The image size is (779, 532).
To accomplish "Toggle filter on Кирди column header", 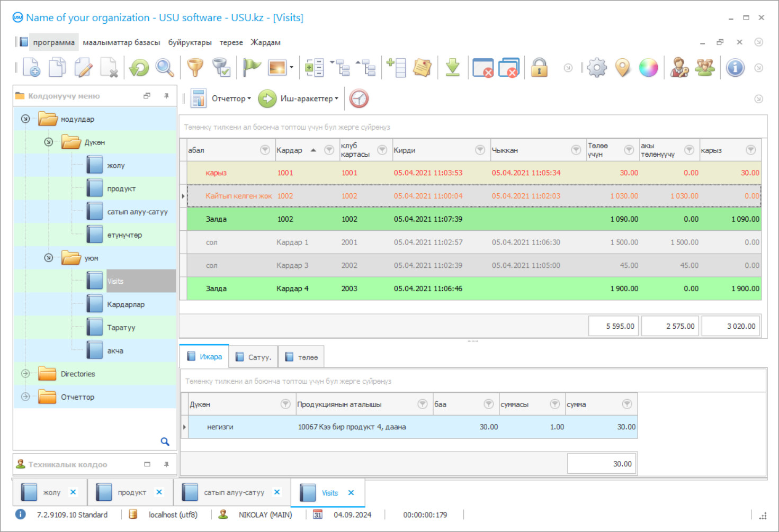I will (480, 150).
